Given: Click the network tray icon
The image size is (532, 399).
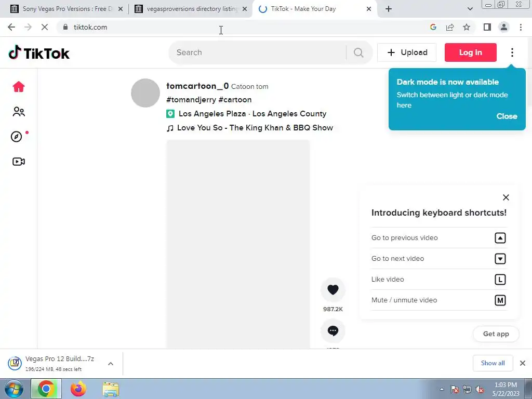Looking at the screenshot, I should tap(467, 389).
